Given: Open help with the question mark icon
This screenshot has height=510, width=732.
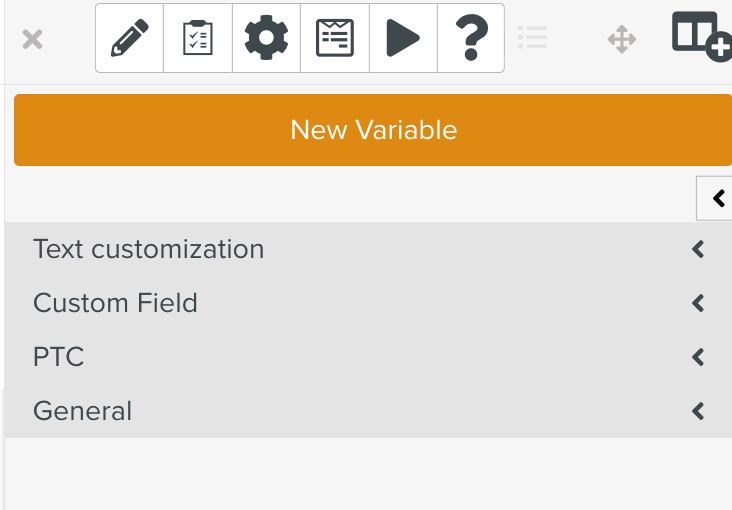Looking at the screenshot, I should (x=471, y=39).
